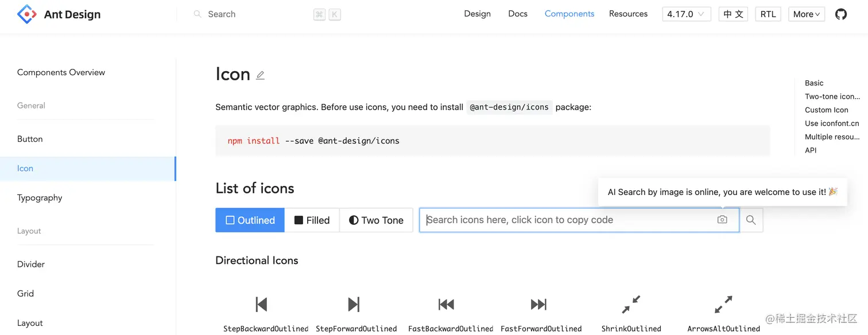Click the FastBackwardOutlined icon
The width and height of the screenshot is (868, 335).
pyautogui.click(x=446, y=305)
